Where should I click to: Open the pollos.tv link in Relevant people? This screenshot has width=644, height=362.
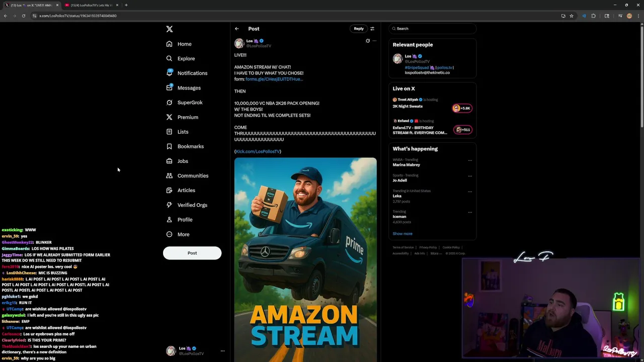(x=445, y=67)
